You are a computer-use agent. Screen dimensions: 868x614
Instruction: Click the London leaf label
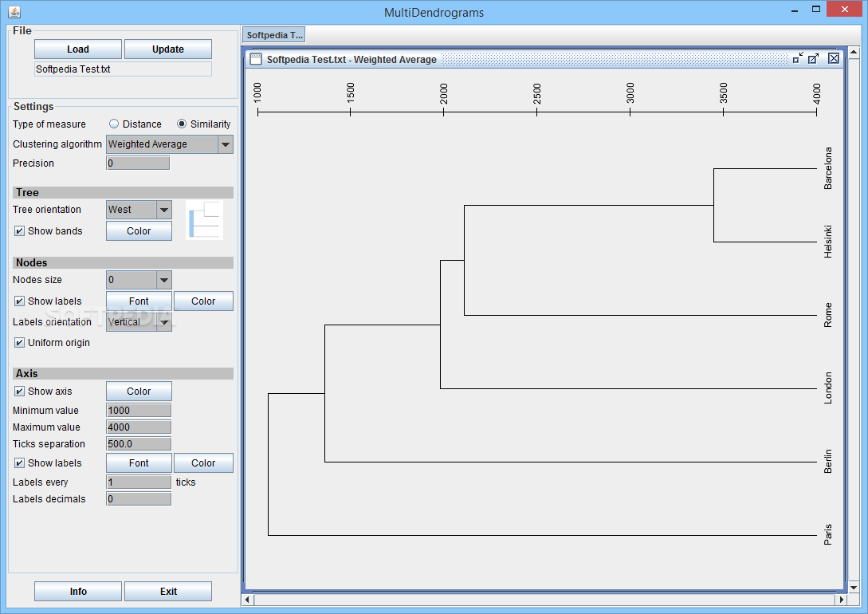coord(827,388)
